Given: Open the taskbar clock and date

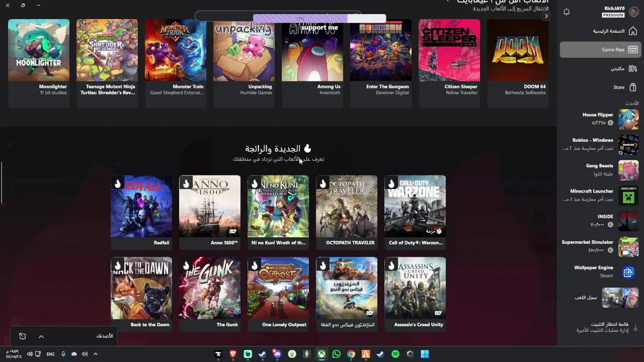Looking at the screenshot, I should tap(14, 354).
